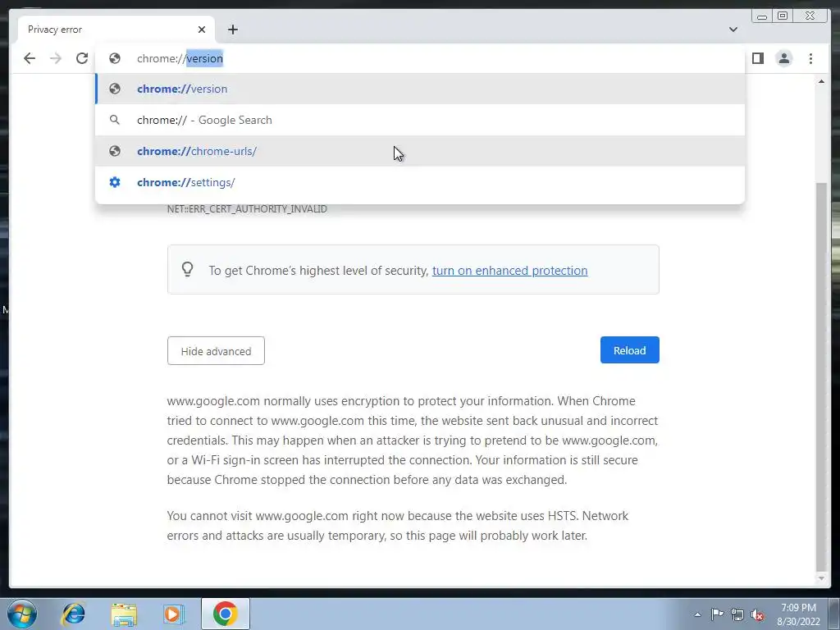Viewport: 840px width, 630px height.
Task: Open the side panel icon
Action: 757,58
